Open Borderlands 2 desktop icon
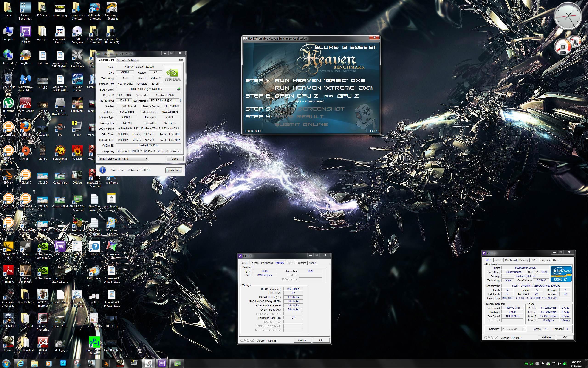Viewport: 588px width, 368px height. click(x=60, y=155)
